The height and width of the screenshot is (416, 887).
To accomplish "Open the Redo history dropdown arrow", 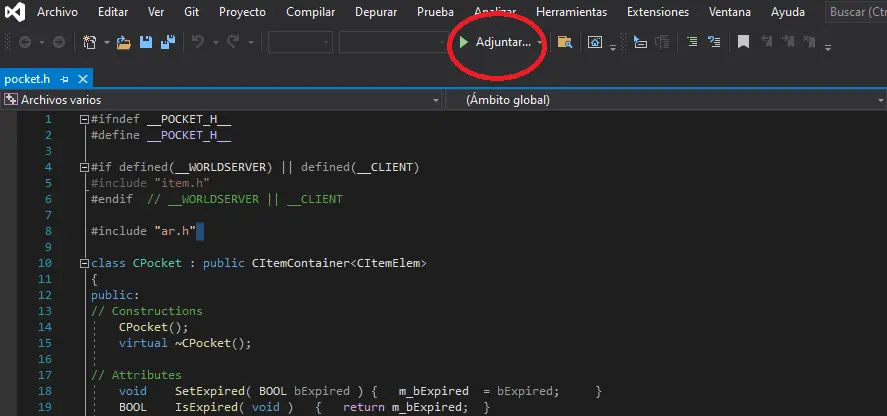I will 251,43.
